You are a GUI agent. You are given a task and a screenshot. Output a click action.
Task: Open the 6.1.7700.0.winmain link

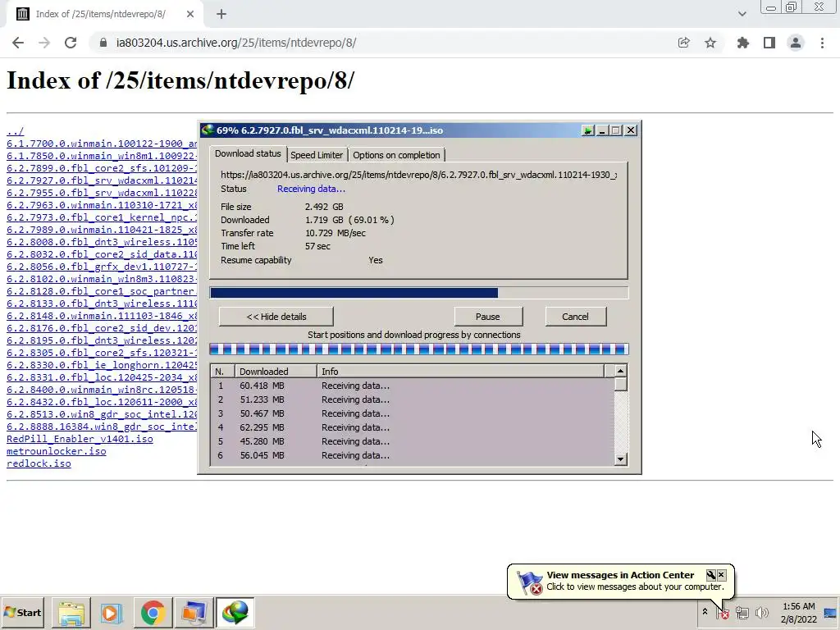coord(102,144)
